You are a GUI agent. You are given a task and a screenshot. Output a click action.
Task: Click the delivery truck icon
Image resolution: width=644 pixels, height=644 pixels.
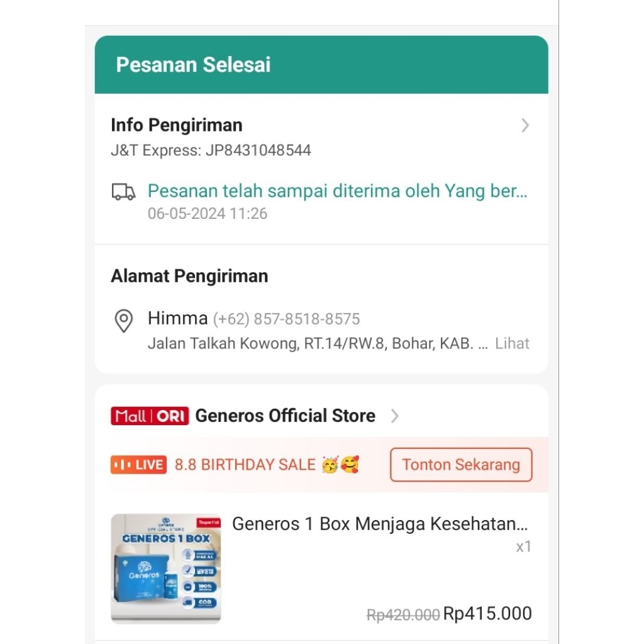[x=123, y=192]
